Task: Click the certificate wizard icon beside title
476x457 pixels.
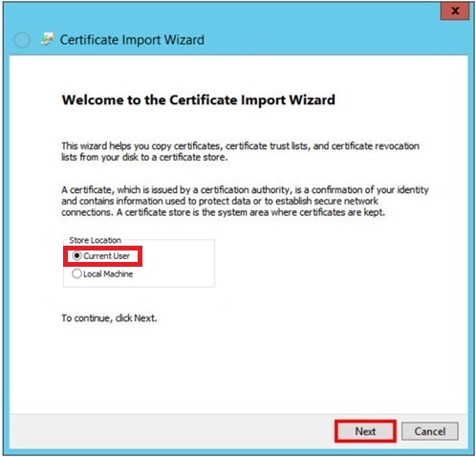Action: tap(48, 39)
